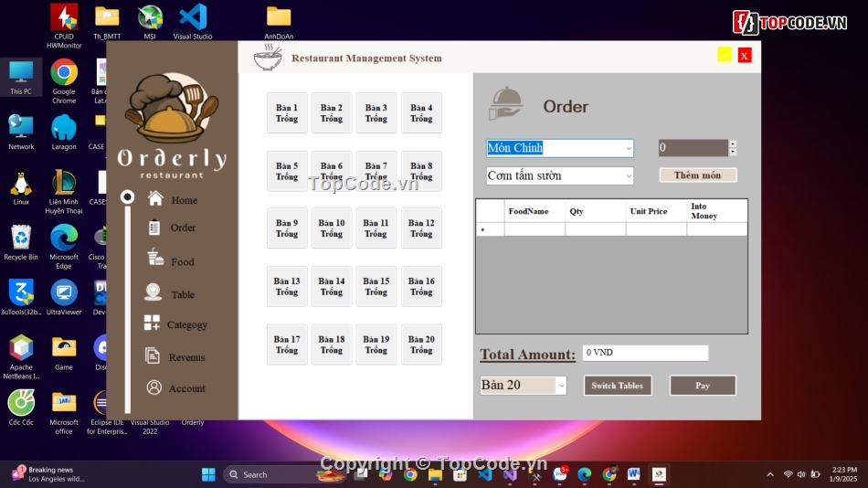
Task: Choose table Bàn 16 Trống
Action: 421,286
